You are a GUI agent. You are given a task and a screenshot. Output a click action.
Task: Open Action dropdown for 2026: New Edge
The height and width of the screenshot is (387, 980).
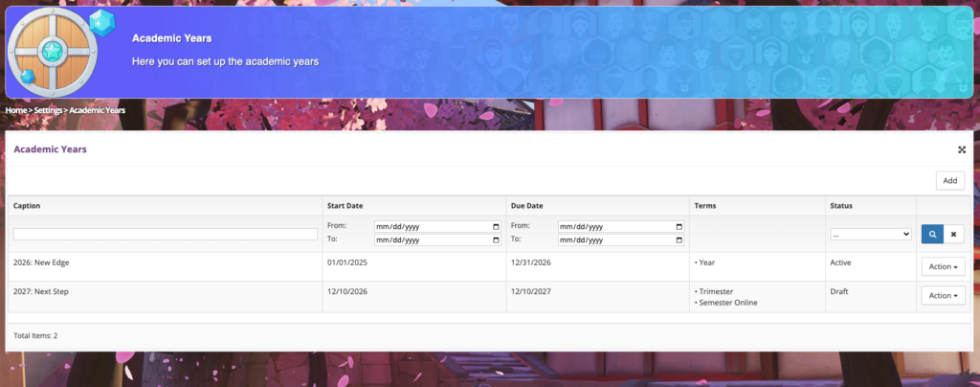[x=943, y=266]
